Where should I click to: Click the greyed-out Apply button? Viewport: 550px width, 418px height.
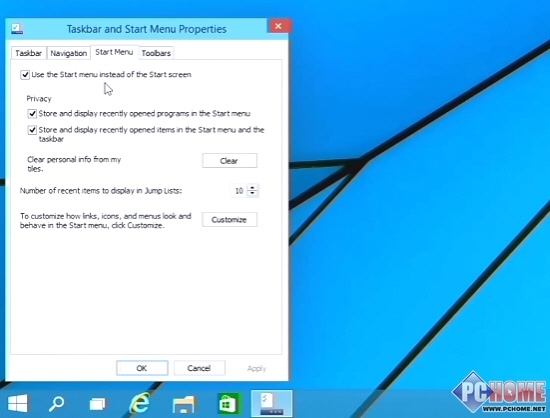coord(257,368)
